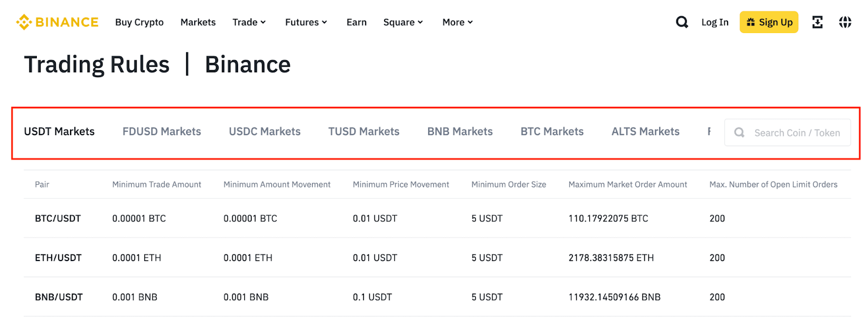Open Buy Crypto page
Screen dimensions: 868x318
point(139,22)
